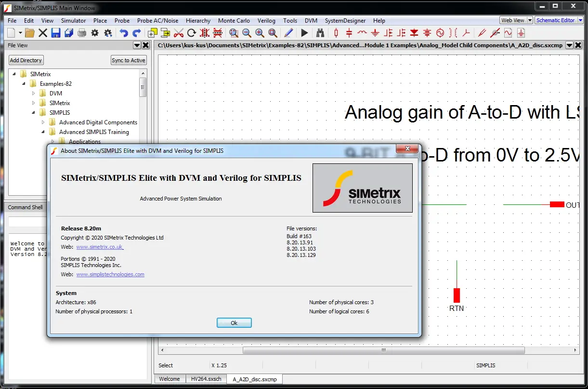Open the File View panel dropdown arrow
Viewport: 588px width, 389px height.
click(137, 45)
